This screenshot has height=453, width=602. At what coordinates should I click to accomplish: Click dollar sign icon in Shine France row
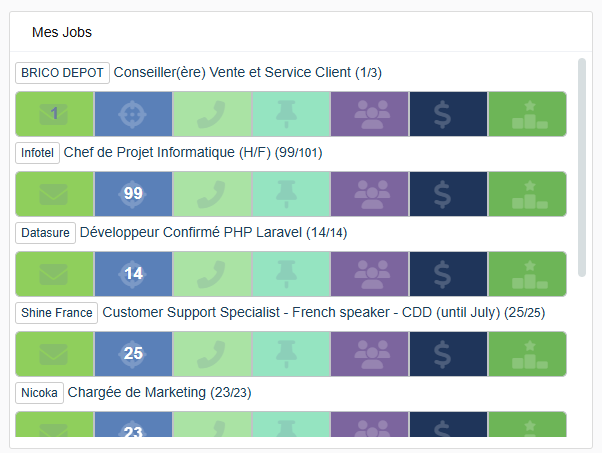click(448, 354)
